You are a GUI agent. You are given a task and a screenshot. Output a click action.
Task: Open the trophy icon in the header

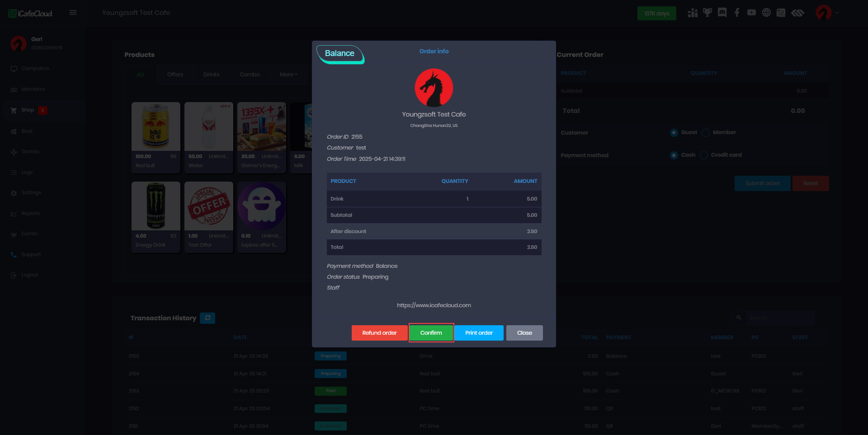pyautogui.click(x=708, y=13)
